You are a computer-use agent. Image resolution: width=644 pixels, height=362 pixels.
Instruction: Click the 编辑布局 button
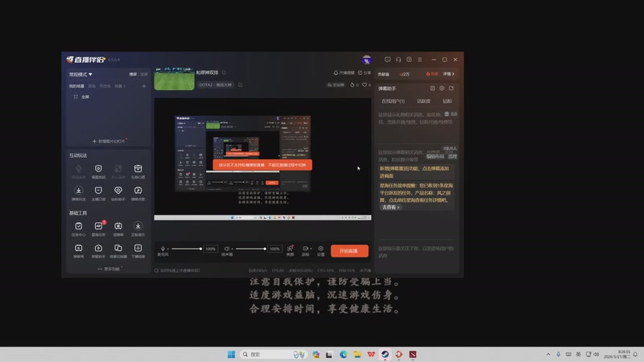(x=435, y=156)
